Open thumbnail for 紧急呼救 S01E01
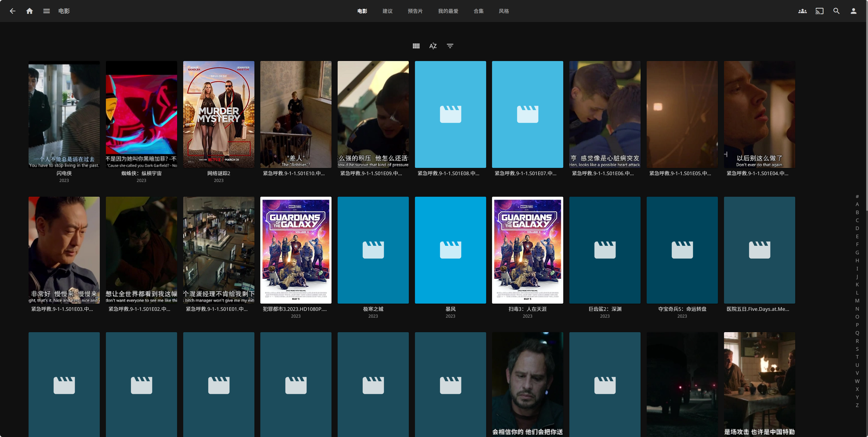The width and height of the screenshot is (868, 437). [219, 250]
